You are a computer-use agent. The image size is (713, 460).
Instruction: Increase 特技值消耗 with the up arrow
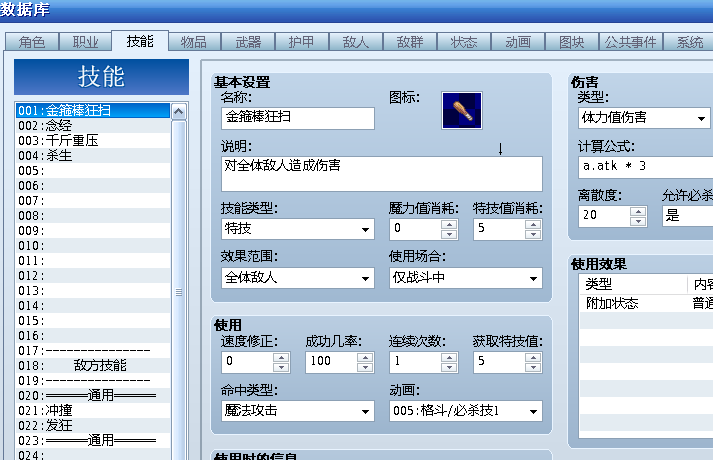(533, 224)
